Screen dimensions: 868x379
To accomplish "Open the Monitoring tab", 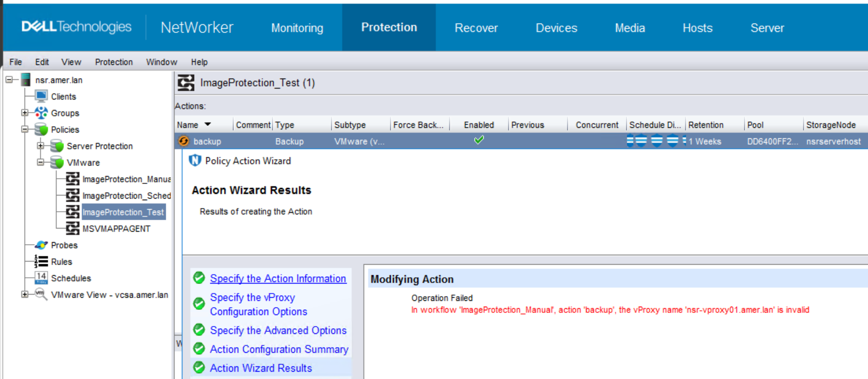I will click(297, 28).
